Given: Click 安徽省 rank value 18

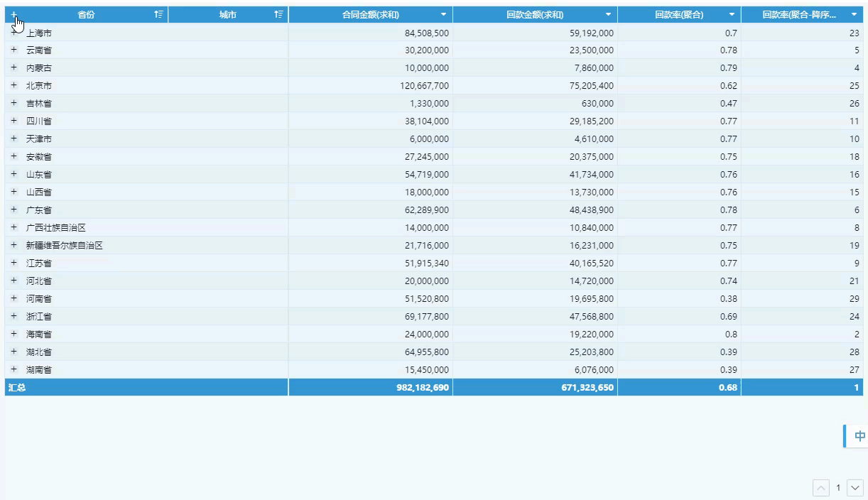Looking at the screenshot, I should (x=855, y=157).
